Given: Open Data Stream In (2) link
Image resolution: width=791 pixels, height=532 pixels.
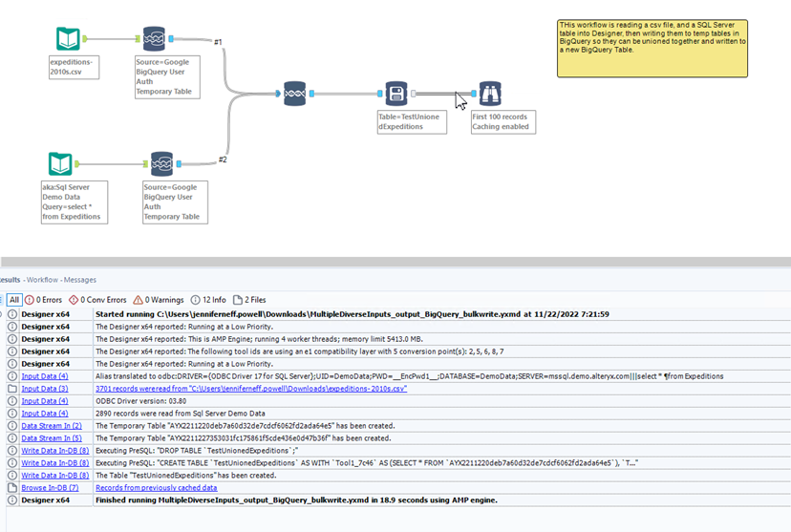Looking at the screenshot, I should click(x=52, y=426).
